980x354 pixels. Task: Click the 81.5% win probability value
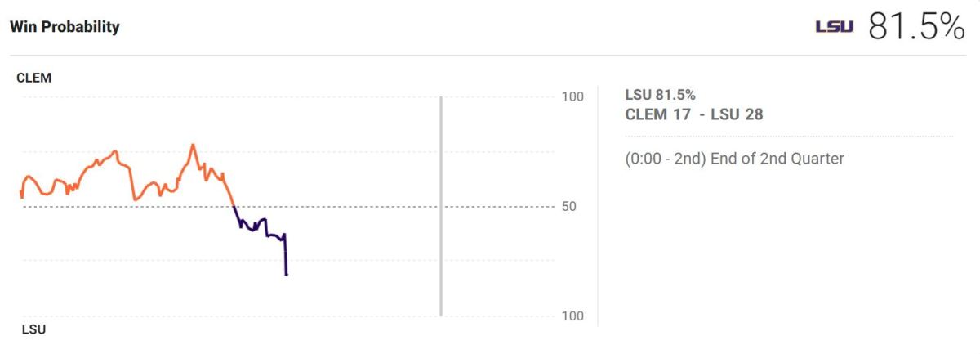(x=917, y=27)
